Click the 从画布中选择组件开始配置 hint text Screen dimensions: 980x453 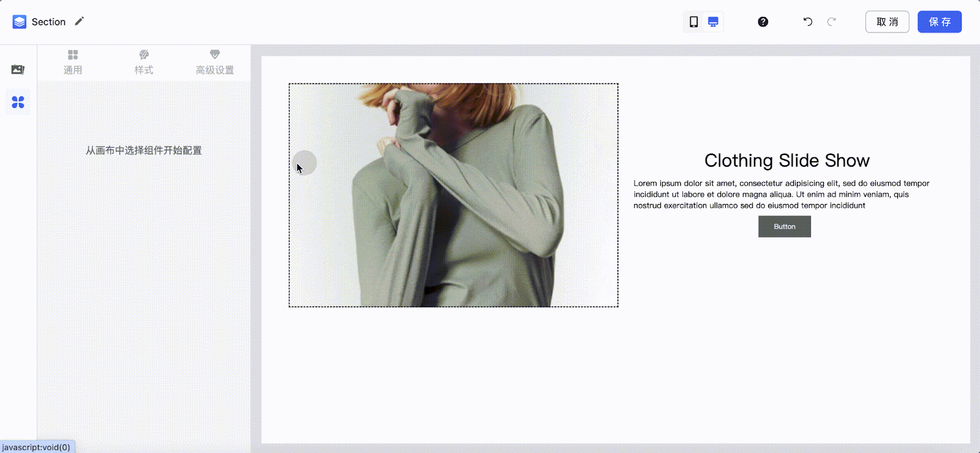click(143, 151)
